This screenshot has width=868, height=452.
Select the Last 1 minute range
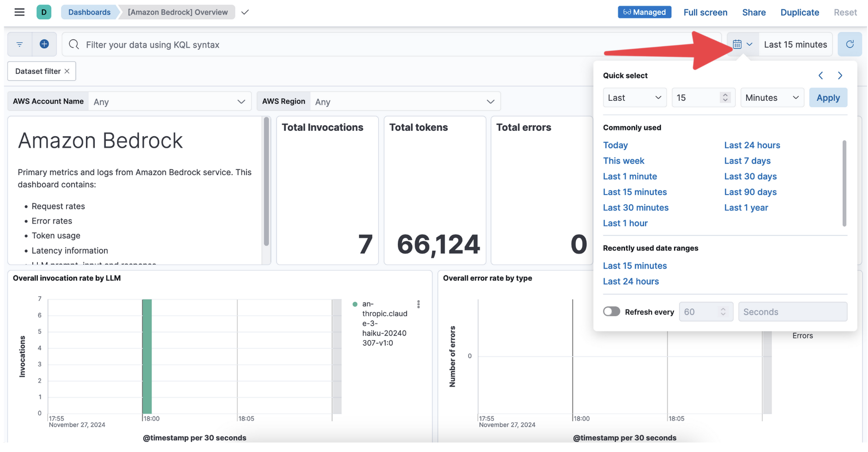coord(630,177)
